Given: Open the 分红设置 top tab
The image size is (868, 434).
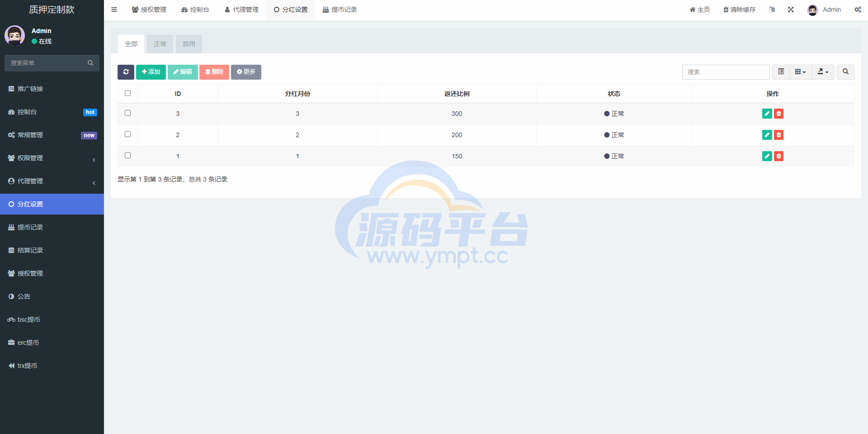Looking at the screenshot, I should [291, 10].
